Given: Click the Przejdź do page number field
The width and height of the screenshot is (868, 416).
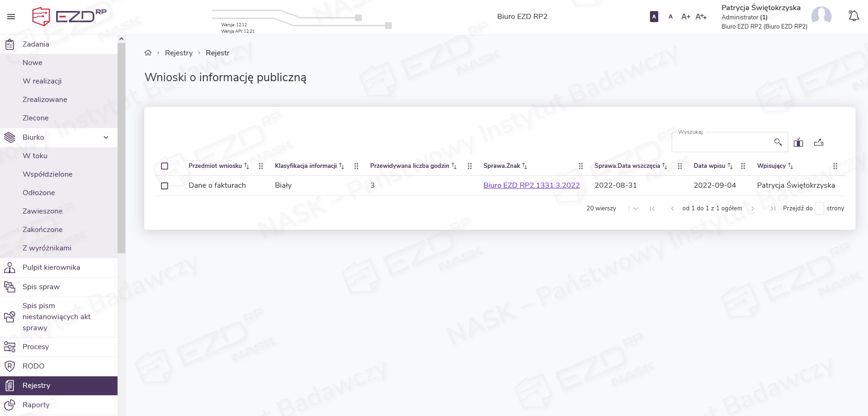Looking at the screenshot, I should pyautogui.click(x=819, y=208).
